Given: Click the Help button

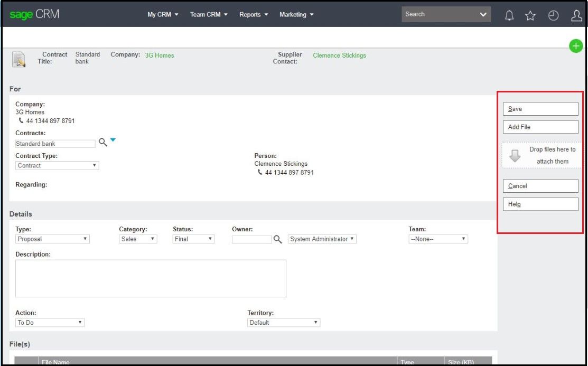Looking at the screenshot, I should click(x=540, y=204).
